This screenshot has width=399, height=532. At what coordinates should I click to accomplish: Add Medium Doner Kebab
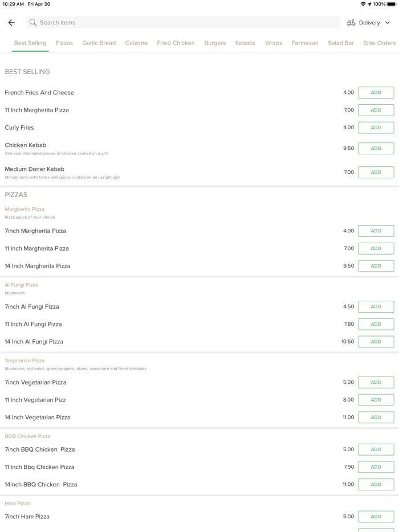click(x=376, y=172)
